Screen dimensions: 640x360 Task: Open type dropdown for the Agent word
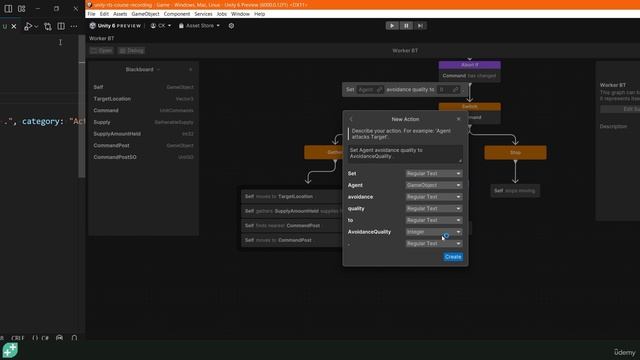coord(434,185)
